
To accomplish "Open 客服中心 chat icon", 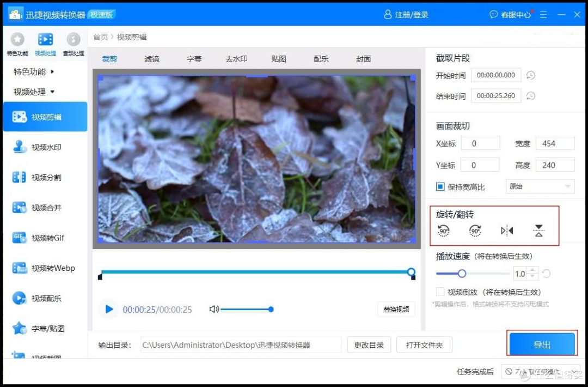I will (493, 15).
